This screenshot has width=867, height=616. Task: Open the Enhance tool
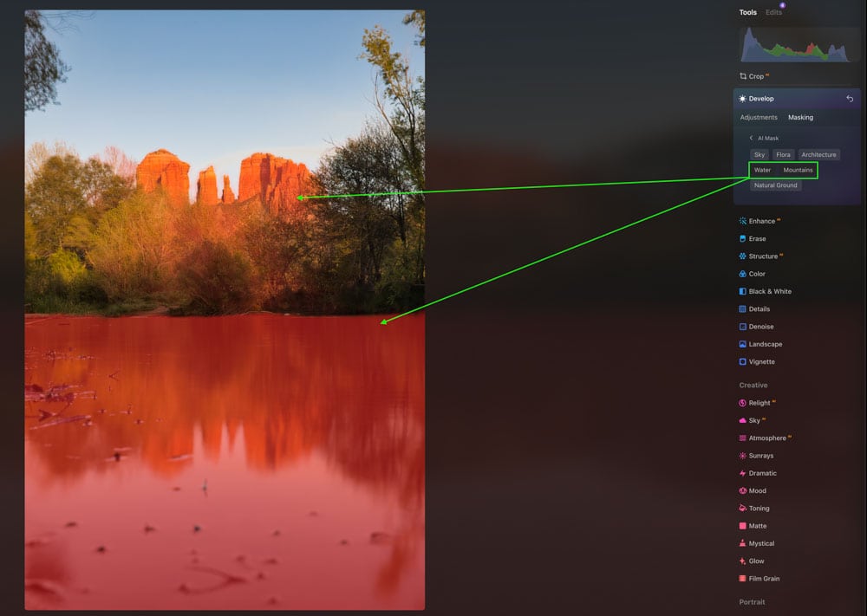point(761,221)
